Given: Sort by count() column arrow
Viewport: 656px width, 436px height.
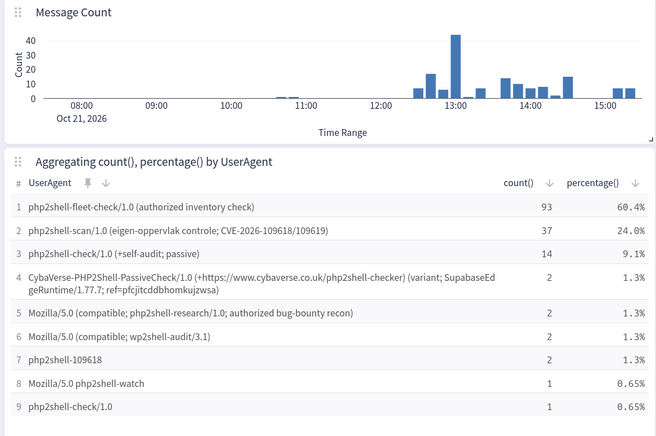Looking at the screenshot, I should pyautogui.click(x=549, y=183).
